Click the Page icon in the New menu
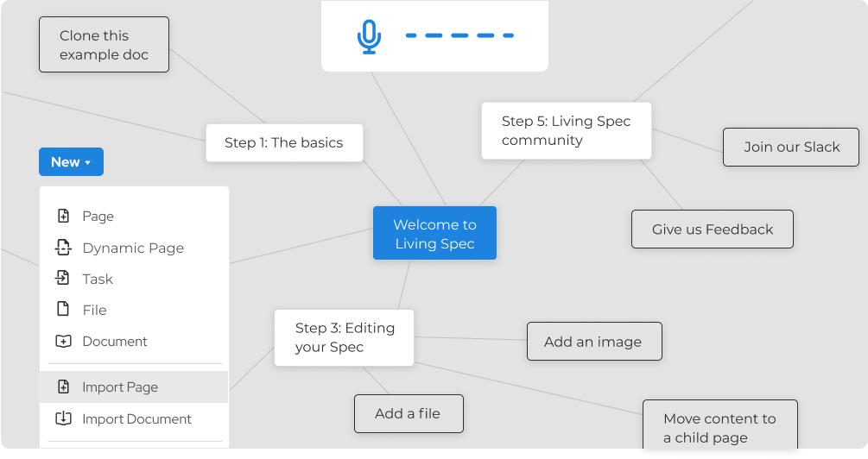Image resolution: width=868 pixels, height=459 pixels. [63, 217]
